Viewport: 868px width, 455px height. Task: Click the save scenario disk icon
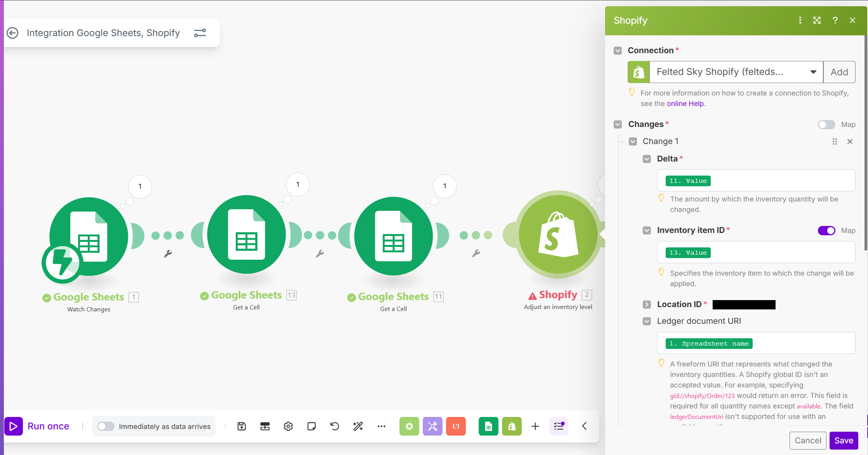(242, 426)
